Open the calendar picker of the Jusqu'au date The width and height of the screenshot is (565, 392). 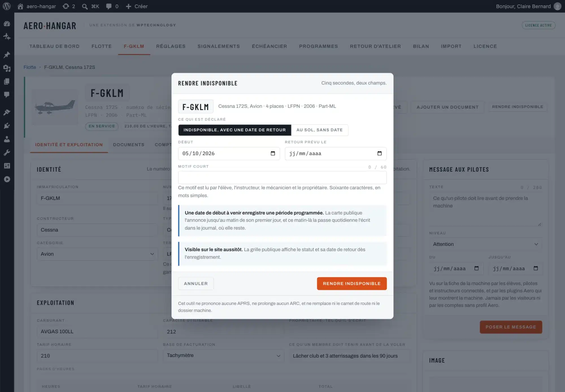coord(536,268)
